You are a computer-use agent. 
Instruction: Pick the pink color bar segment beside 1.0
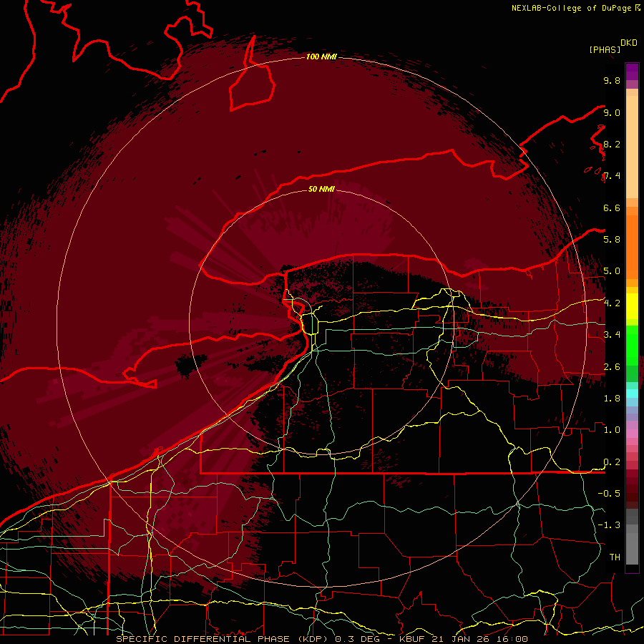tap(632, 434)
